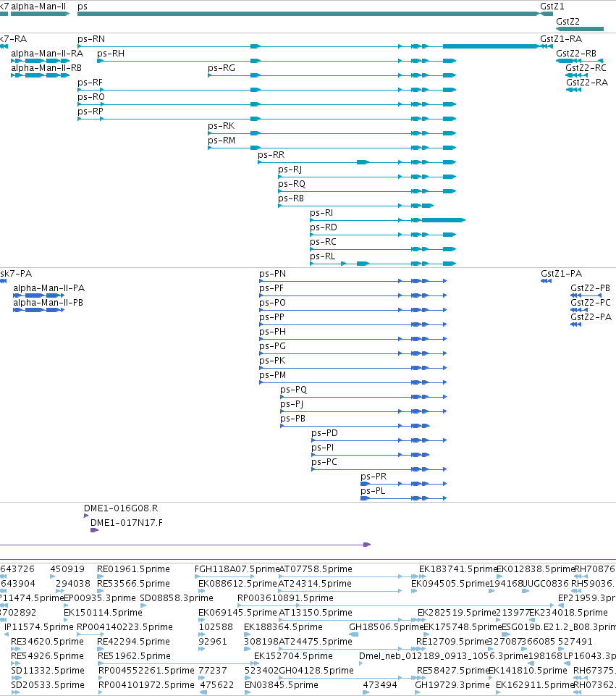Select transcript ps-RC
Viewport: 616px width, 696px height.
324,242
